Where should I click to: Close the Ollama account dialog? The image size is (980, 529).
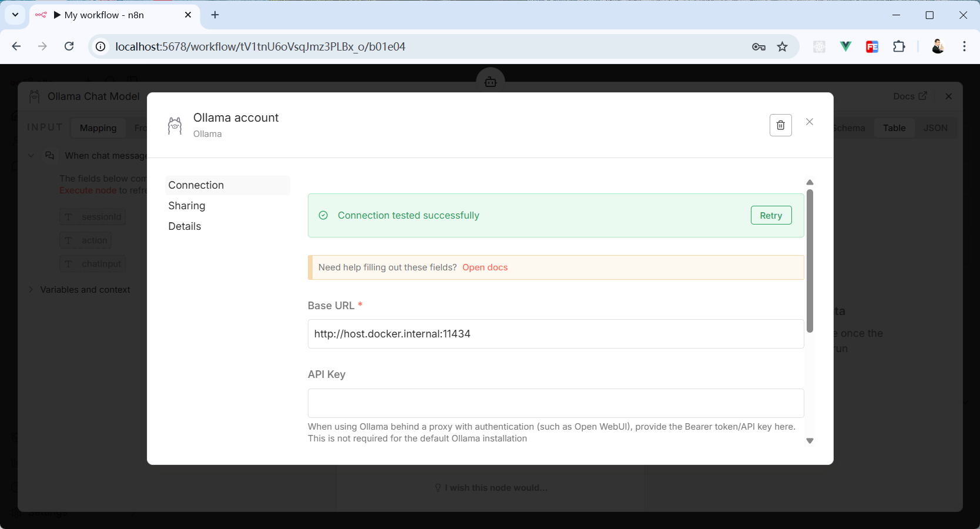[809, 122]
